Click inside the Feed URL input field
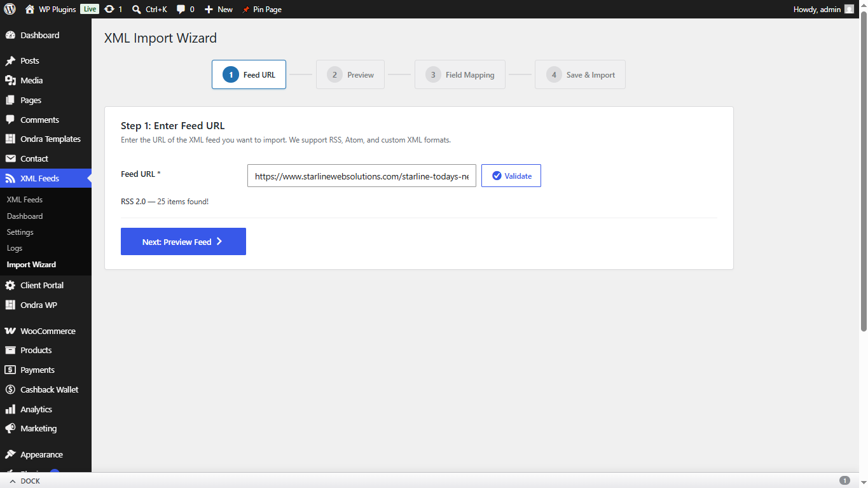The width and height of the screenshot is (868, 488). point(362,176)
